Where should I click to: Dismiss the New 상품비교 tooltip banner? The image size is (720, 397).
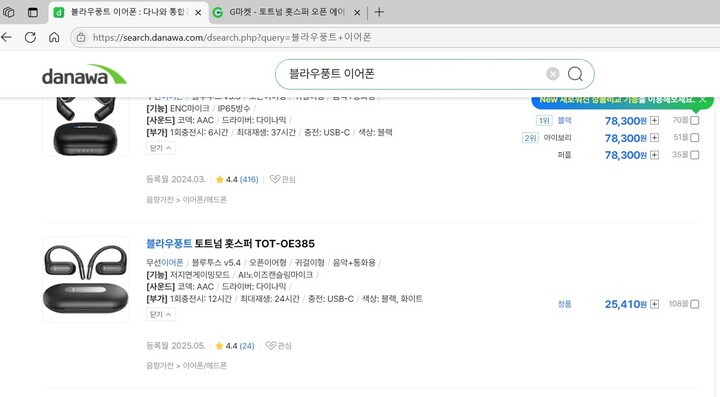(703, 100)
